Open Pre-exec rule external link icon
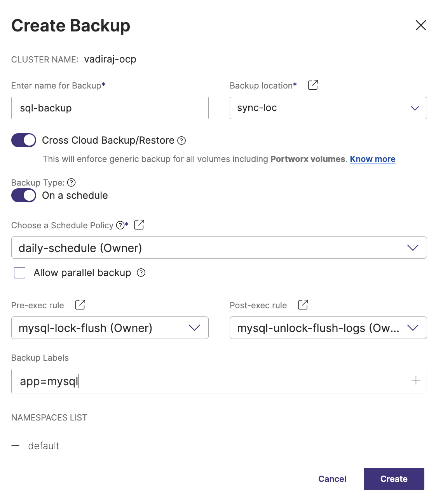Viewport: 443px width, 504px height. click(x=80, y=305)
